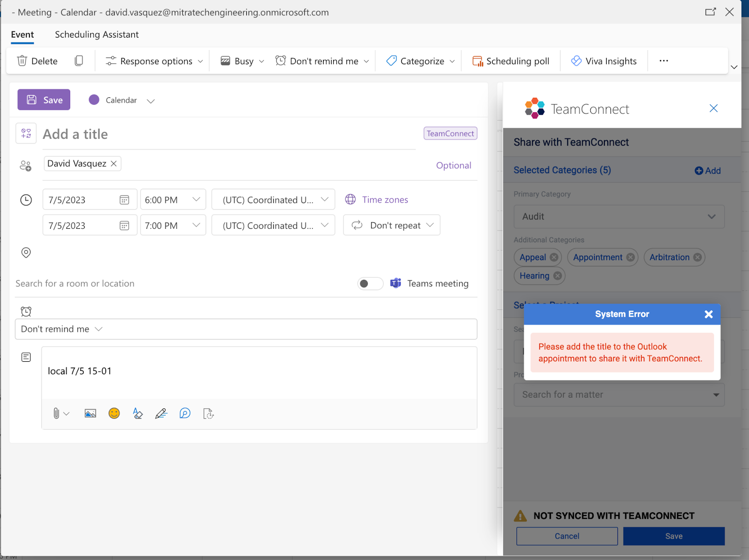
Task: Click the TeamConnect tag badge
Action: point(450,133)
